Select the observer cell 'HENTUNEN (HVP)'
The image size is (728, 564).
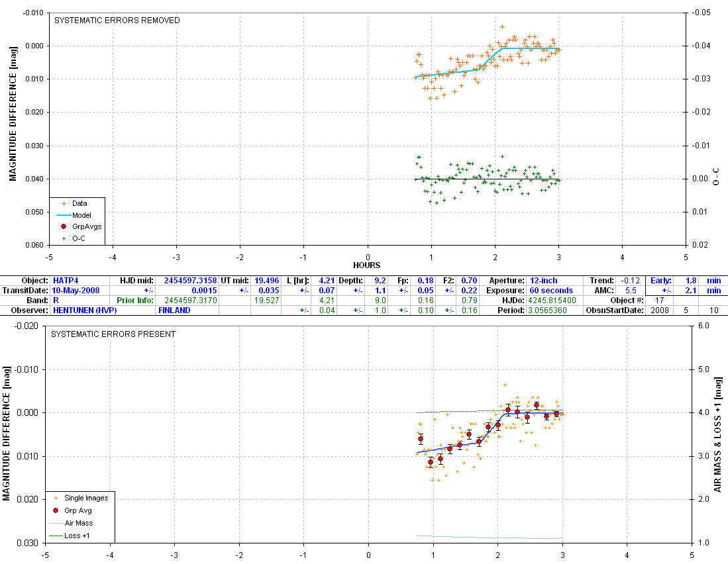pos(85,310)
